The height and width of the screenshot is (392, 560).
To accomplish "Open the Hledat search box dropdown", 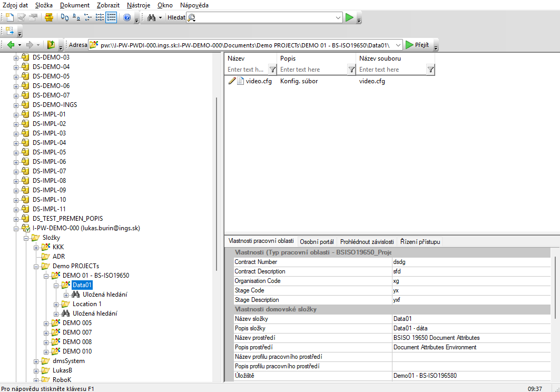I will tap(338, 17).
